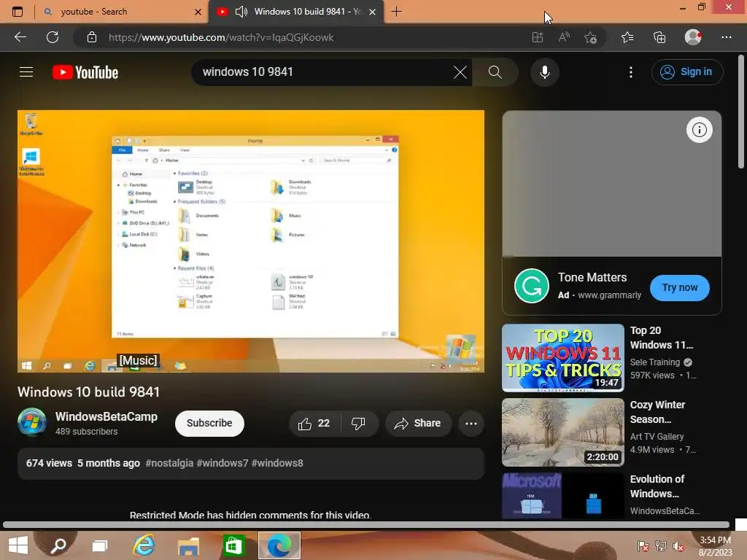The image size is (747, 560).
Task: Click the magnifier search button
Action: click(x=495, y=72)
